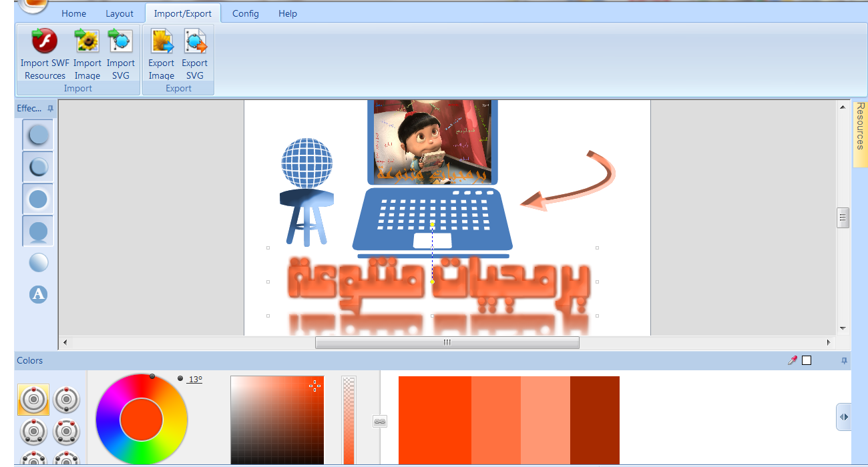Click the hue handle on color wheel
The height and width of the screenshot is (467, 868).
152,377
